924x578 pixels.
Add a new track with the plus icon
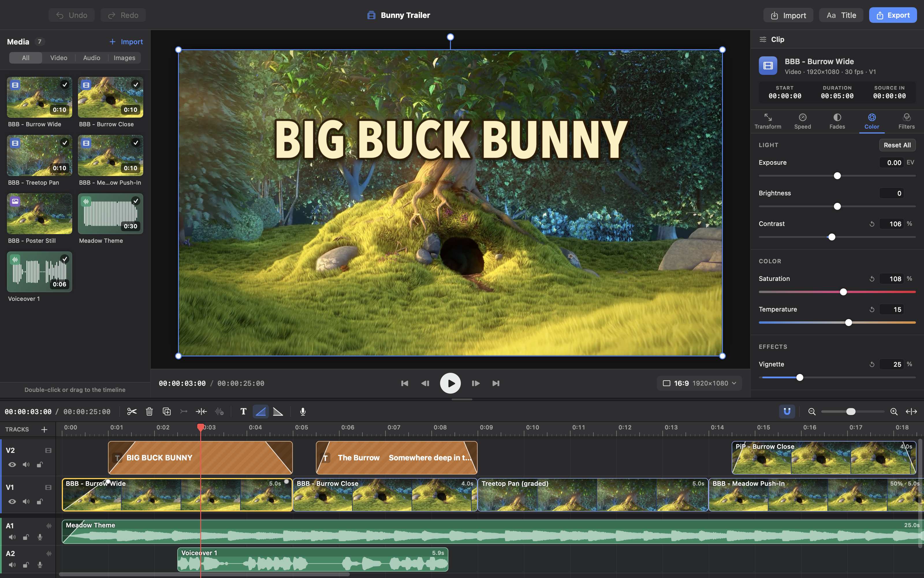coord(44,429)
